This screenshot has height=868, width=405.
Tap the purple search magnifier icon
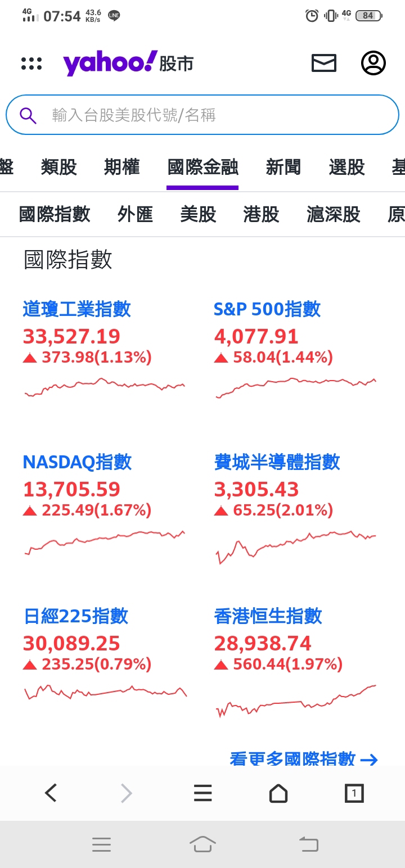click(28, 115)
